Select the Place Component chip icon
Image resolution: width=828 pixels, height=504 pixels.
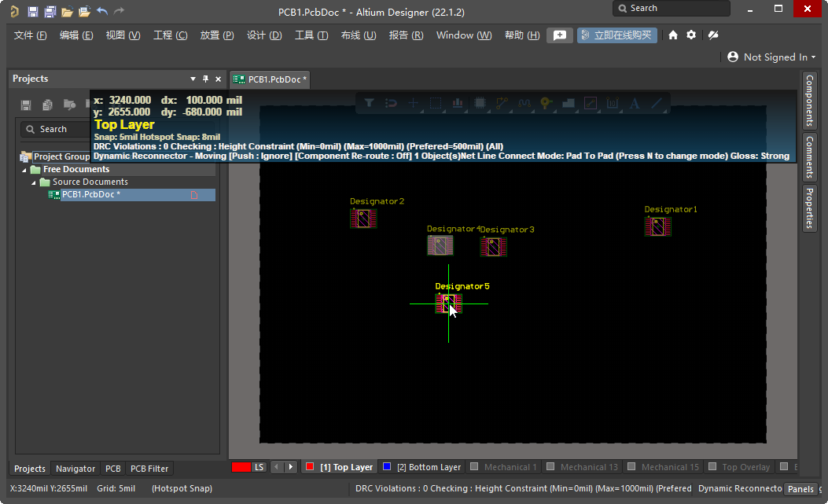(478, 103)
